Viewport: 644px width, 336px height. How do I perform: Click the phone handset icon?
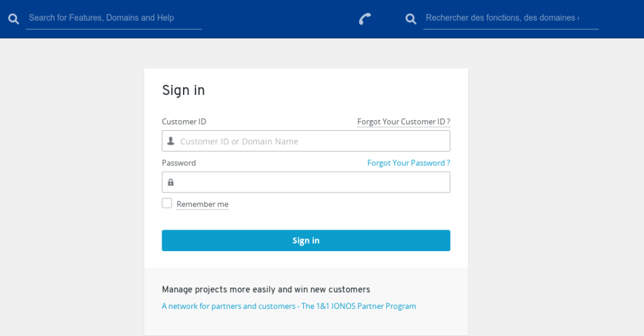pyautogui.click(x=365, y=19)
